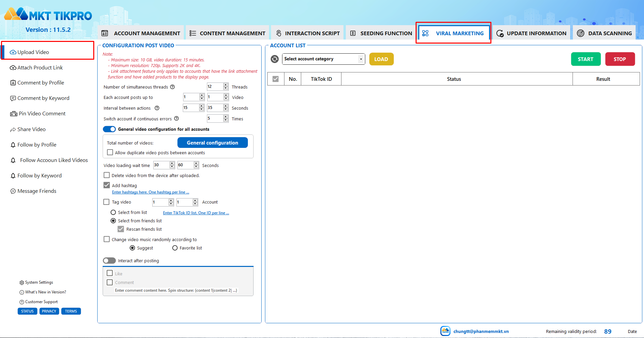Screen dimensions: 644x338
Task: Click the Pin Video Comment icon
Action: (x=14, y=114)
